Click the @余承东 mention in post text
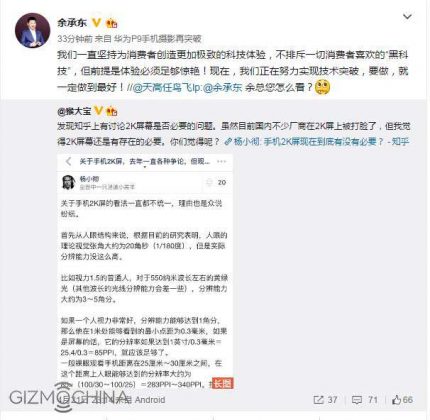 coord(222,87)
